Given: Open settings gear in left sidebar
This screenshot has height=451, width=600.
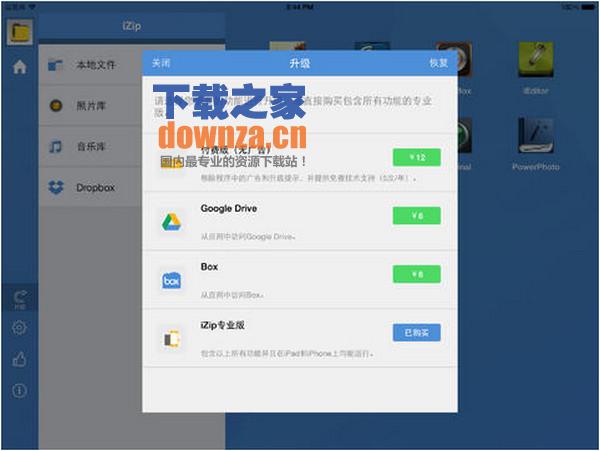Looking at the screenshot, I should 20,328.
